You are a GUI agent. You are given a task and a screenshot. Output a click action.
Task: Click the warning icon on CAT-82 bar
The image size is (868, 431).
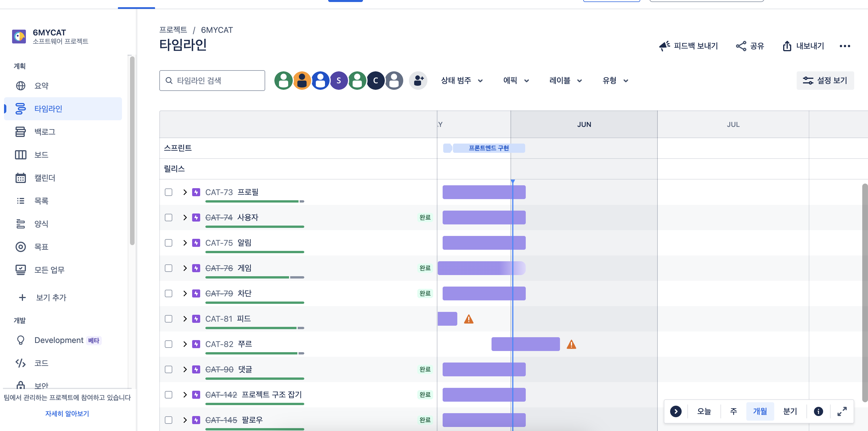tap(571, 344)
